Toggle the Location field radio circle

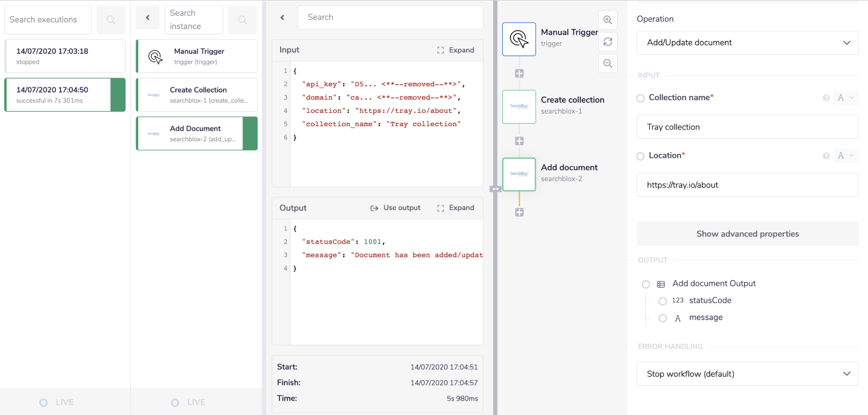pyautogui.click(x=641, y=156)
